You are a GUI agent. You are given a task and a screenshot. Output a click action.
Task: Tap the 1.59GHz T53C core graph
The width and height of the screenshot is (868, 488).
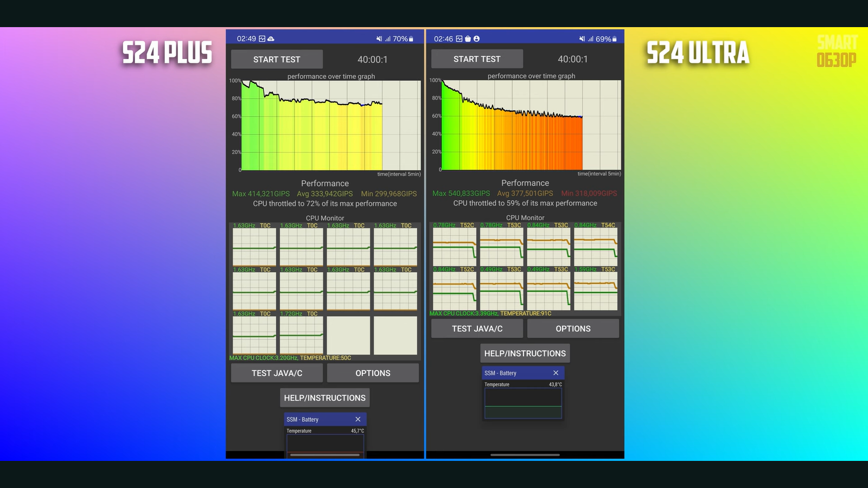point(596,291)
